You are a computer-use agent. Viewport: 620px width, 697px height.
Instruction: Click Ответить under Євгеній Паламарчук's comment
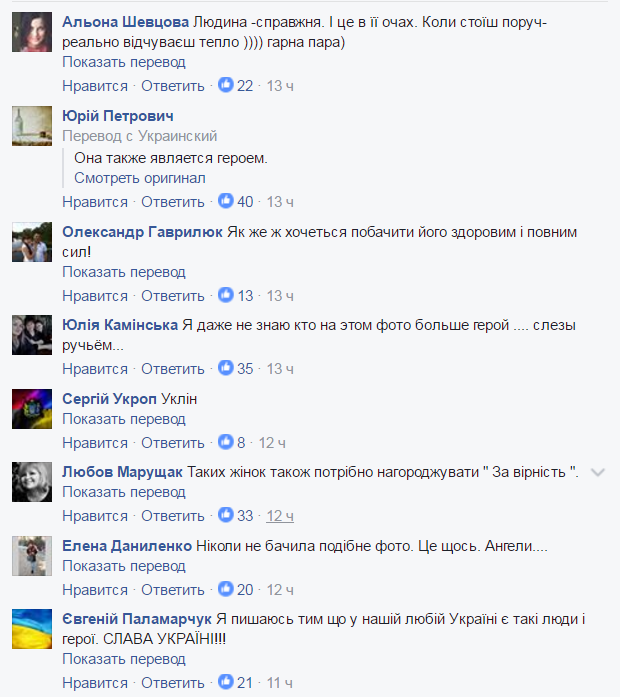click(x=173, y=682)
